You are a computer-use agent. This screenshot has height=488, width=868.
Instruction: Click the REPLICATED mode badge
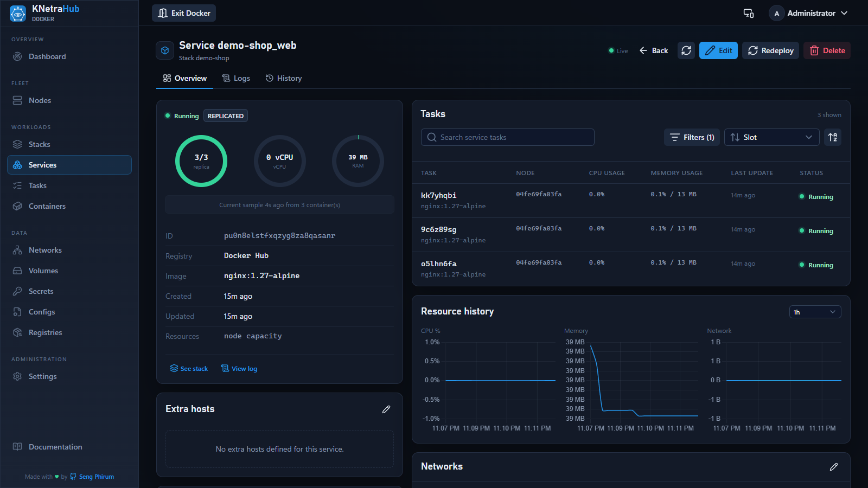(226, 115)
